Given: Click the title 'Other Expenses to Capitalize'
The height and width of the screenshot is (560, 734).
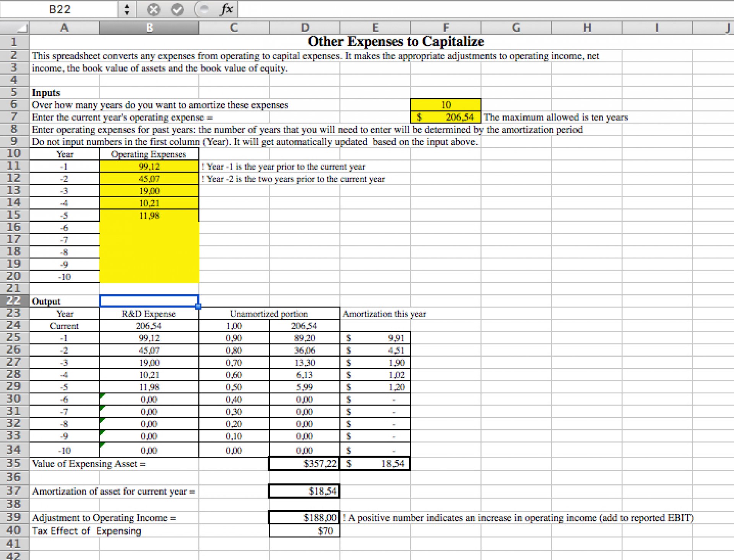Looking at the screenshot, I should [396, 41].
